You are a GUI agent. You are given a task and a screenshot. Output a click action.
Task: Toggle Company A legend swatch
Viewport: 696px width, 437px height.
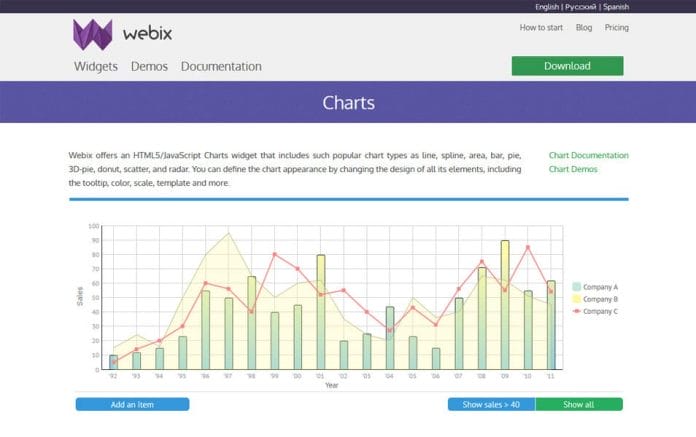tap(577, 287)
